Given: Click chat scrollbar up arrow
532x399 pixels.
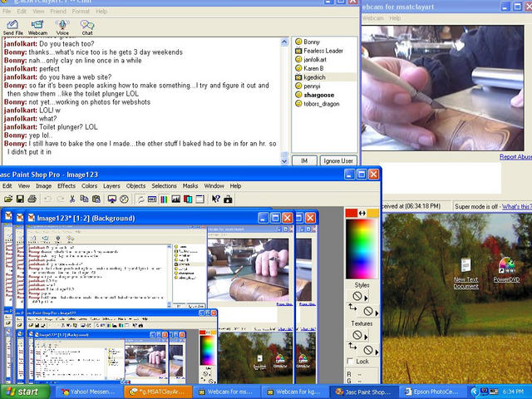Looking at the screenshot, I should click(284, 42).
